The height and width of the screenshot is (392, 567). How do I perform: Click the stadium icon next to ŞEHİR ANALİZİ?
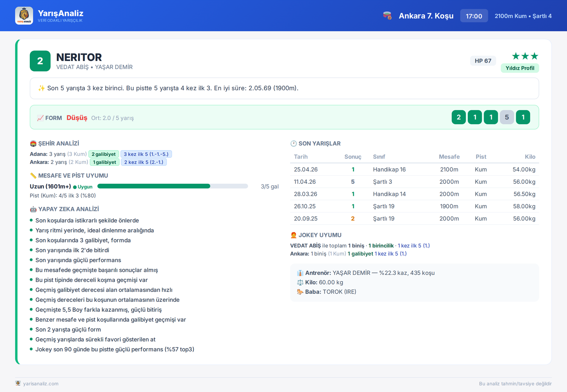pos(33,143)
